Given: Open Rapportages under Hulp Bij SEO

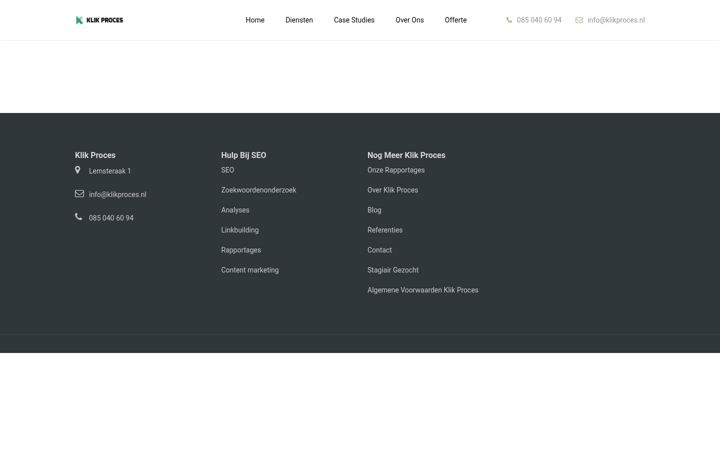Looking at the screenshot, I should pyautogui.click(x=241, y=250).
